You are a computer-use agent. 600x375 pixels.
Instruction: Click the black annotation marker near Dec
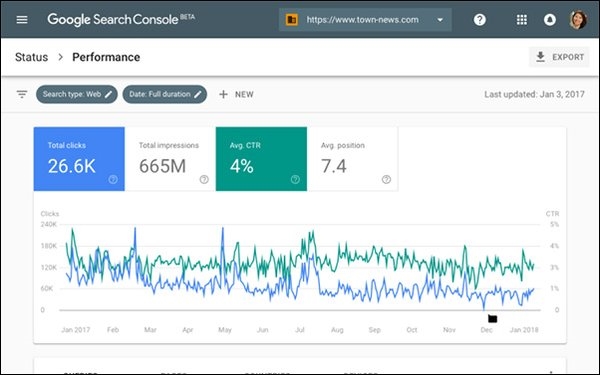pos(492,318)
